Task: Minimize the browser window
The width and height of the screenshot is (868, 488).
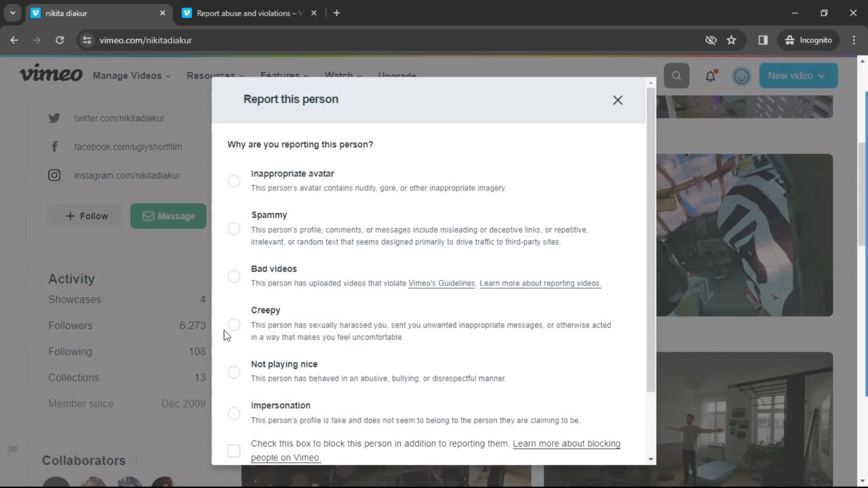Action: pyautogui.click(x=795, y=13)
